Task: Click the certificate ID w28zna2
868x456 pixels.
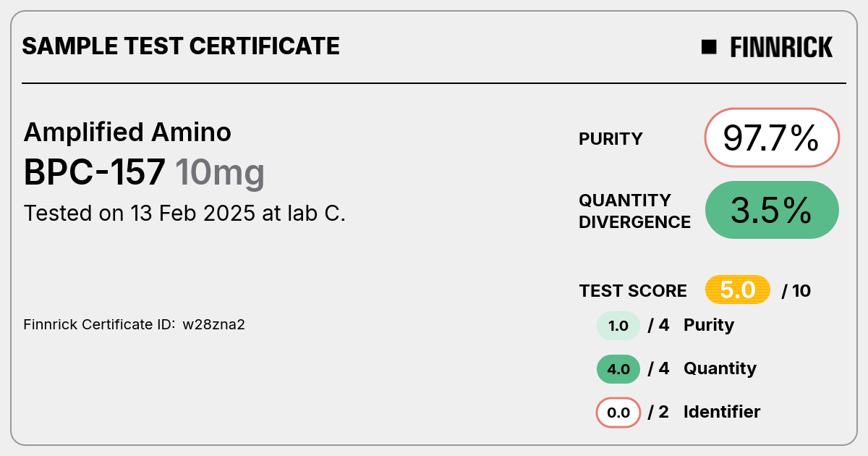Action: pos(214,324)
